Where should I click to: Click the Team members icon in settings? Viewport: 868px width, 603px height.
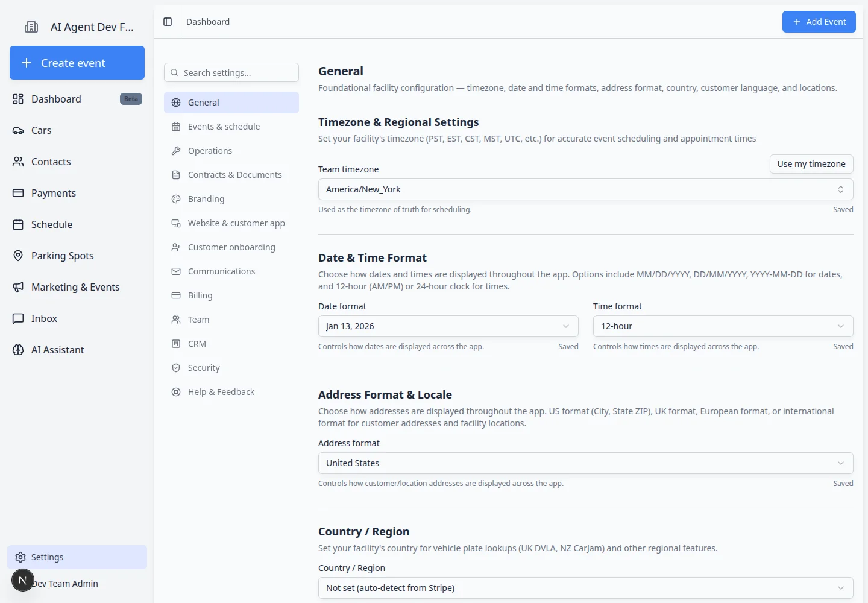click(x=176, y=320)
